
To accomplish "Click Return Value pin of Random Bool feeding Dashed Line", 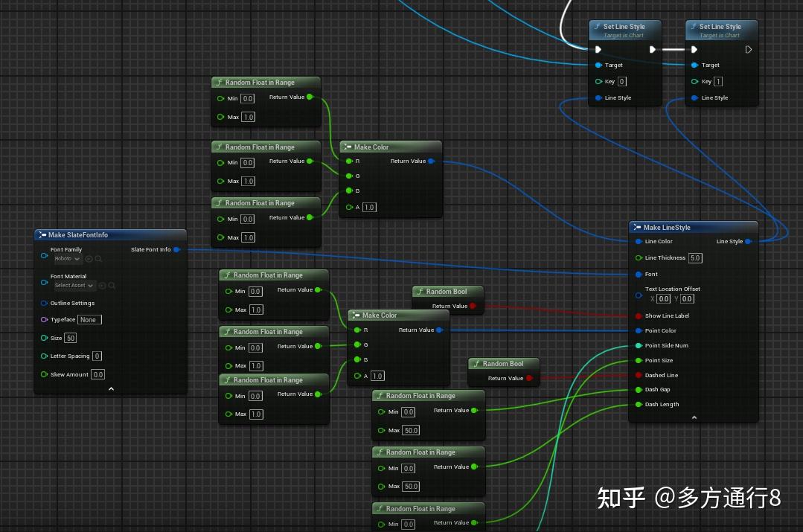I will [529, 379].
